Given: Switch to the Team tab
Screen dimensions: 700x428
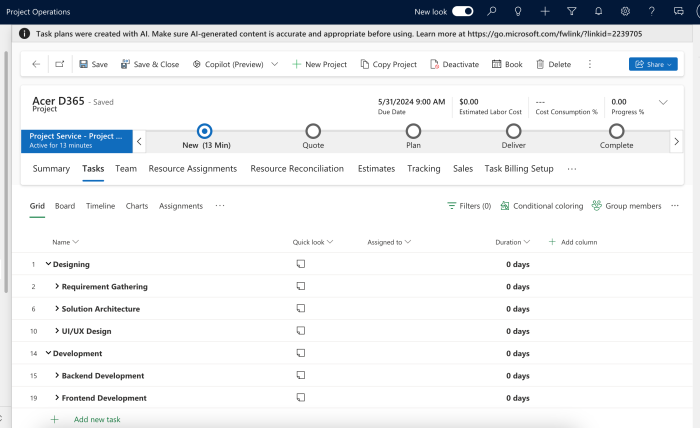Looking at the screenshot, I should click(126, 169).
